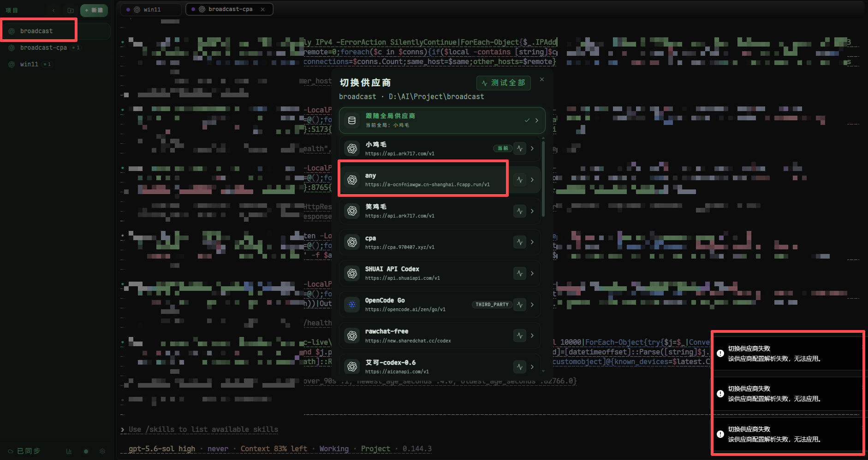The image size is (868, 460).
Task: Collapse the sidebar with the left chevron
Action: point(54,10)
